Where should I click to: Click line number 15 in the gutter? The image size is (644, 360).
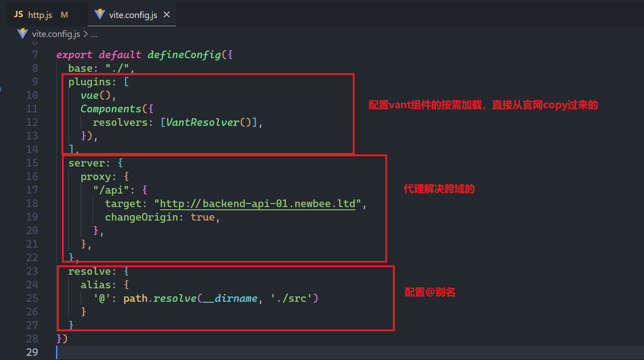coord(32,163)
